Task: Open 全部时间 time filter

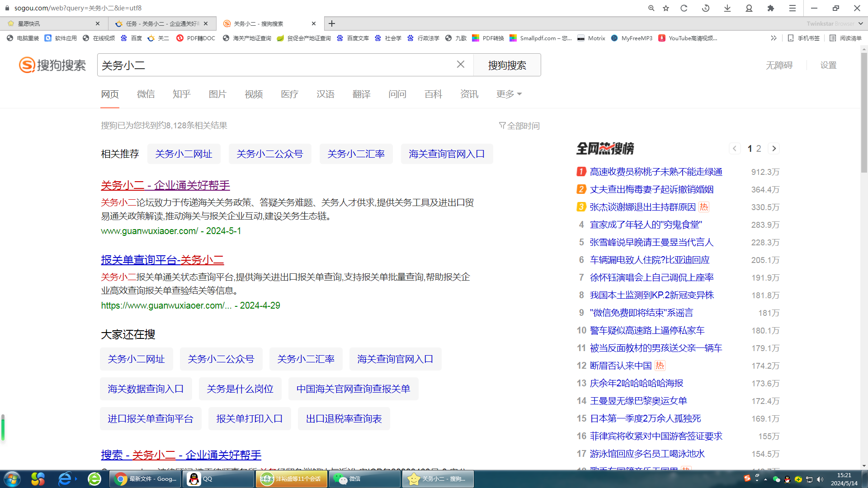Action: point(519,126)
